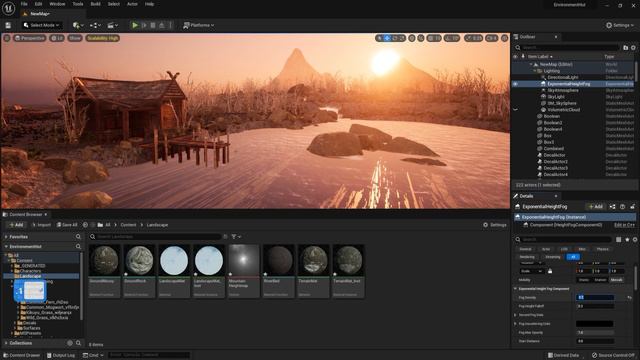Open the Build menu

point(96,4)
